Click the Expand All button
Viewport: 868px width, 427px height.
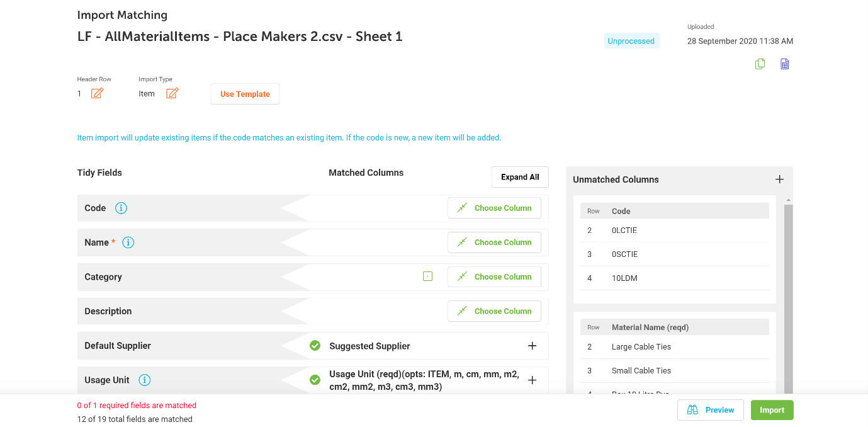(x=520, y=177)
